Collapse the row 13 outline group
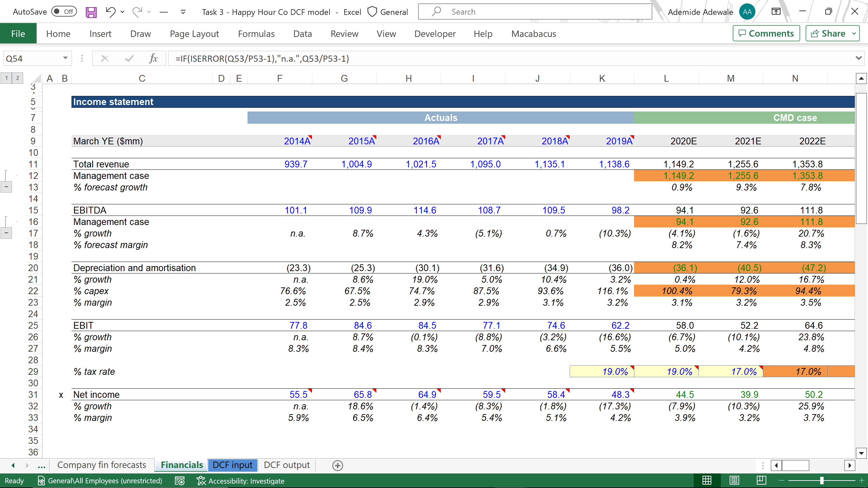This screenshot has height=488, width=868. click(6, 187)
